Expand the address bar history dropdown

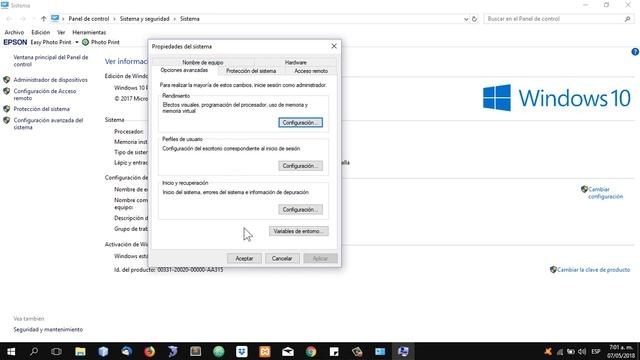click(x=466, y=19)
